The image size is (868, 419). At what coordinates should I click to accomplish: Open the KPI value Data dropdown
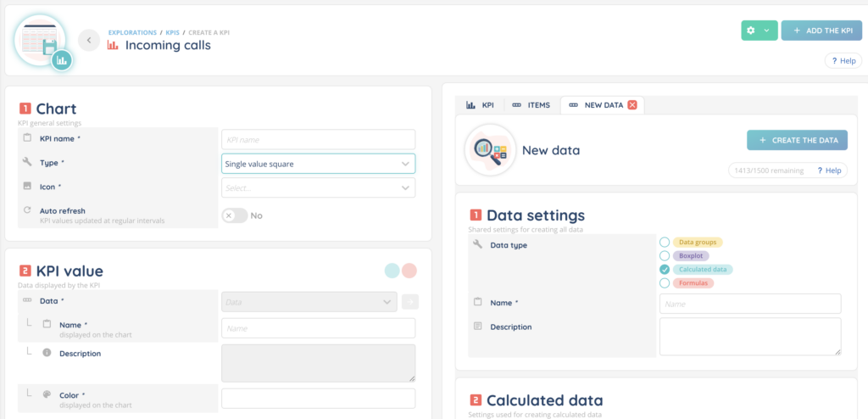pyautogui.click(x=309, y=301)
